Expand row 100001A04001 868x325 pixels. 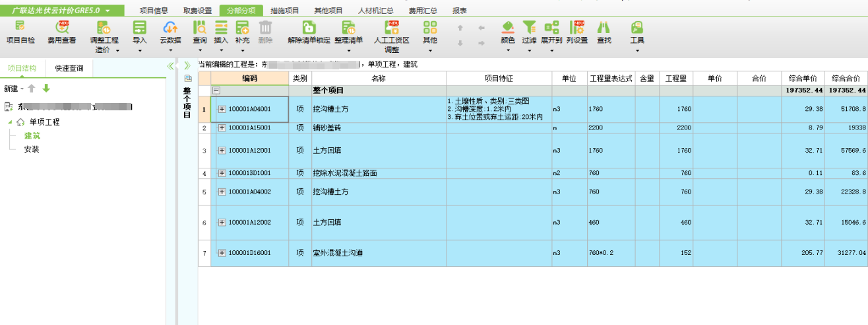pos(222,109)
